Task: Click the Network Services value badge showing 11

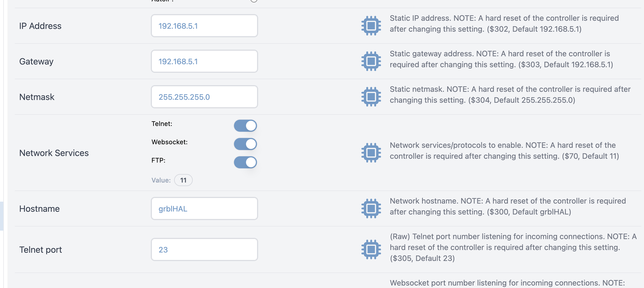Action: pos(183,180)
